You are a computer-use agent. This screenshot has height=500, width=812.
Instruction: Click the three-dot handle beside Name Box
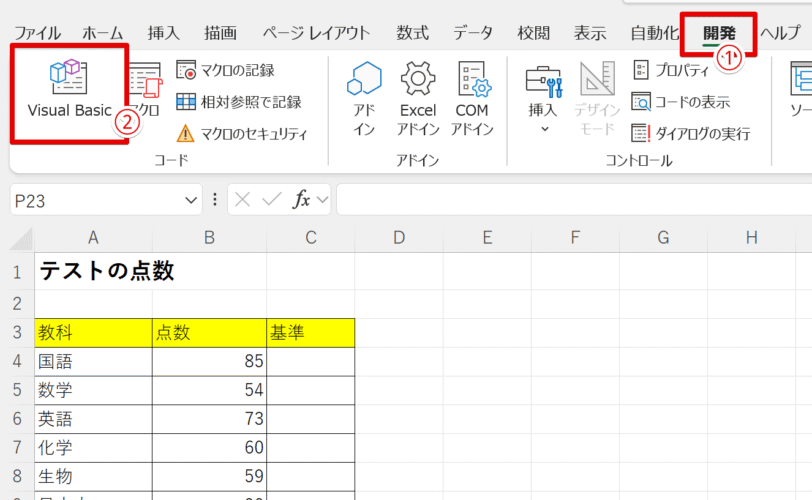point(215,199)
